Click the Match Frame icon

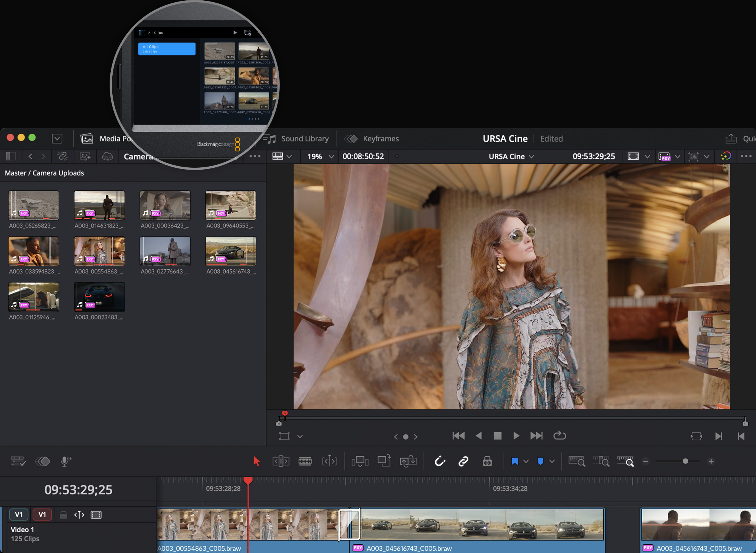[x=696, y=436]
